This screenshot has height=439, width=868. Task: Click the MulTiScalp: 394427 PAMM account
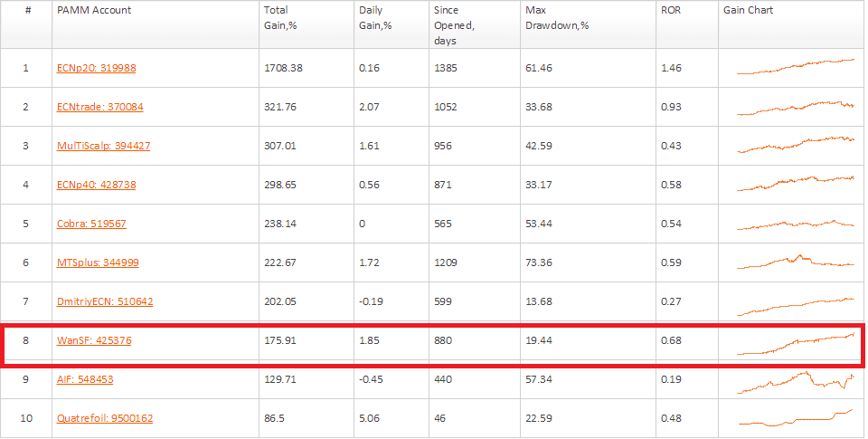pos(103,146)
